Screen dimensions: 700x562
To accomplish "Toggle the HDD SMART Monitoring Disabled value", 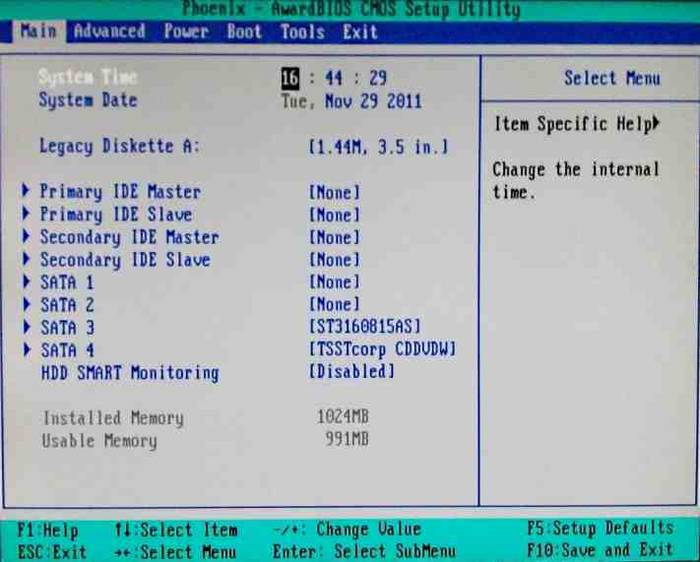I will tap(352, 372).
